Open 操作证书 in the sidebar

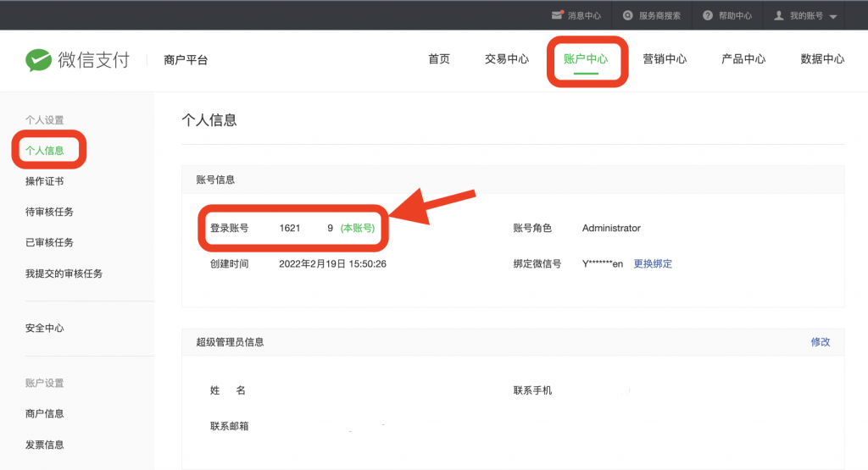45,181
